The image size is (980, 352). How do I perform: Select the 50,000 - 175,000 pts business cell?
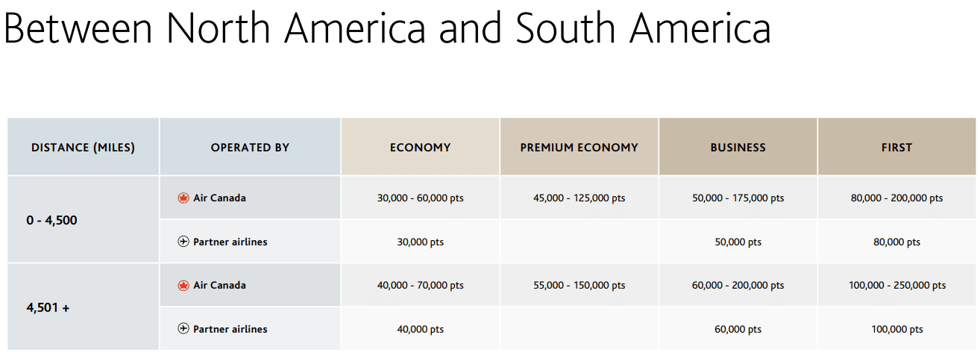coord(738,198)
